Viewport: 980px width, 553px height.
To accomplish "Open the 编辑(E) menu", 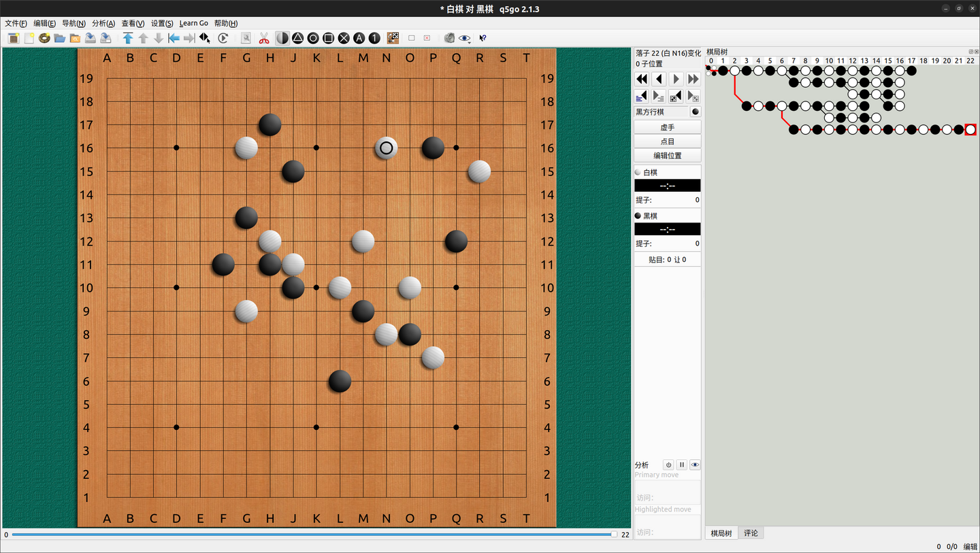I will (44, 23).
